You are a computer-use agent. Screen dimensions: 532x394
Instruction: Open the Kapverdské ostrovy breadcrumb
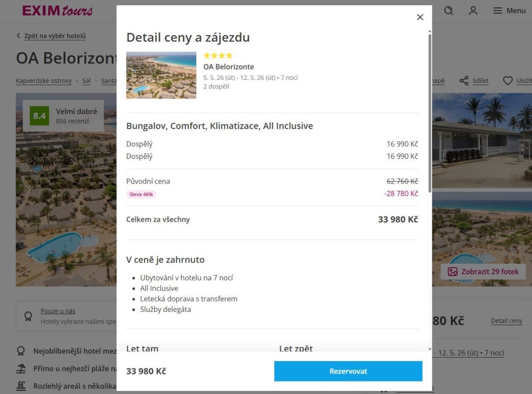(x=44, y=81)
